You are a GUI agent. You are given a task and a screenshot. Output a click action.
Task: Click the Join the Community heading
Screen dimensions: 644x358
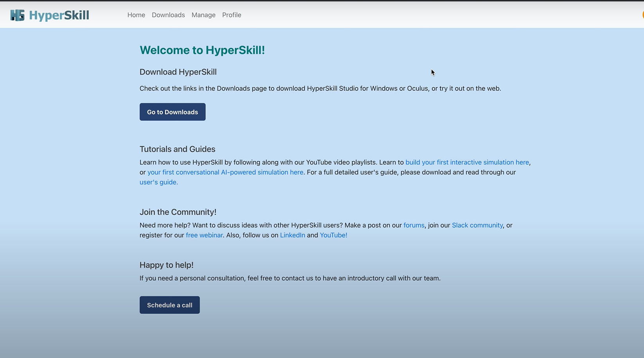(178, 212)
